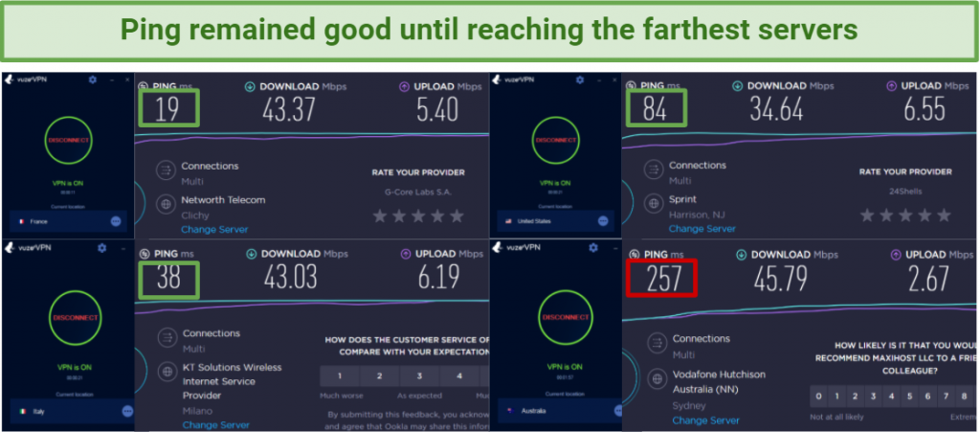The height and width of the screenshot is (432, 980).
Task: Click the globe icon beside KT Solutions Wireless
Action: [167, 372]
